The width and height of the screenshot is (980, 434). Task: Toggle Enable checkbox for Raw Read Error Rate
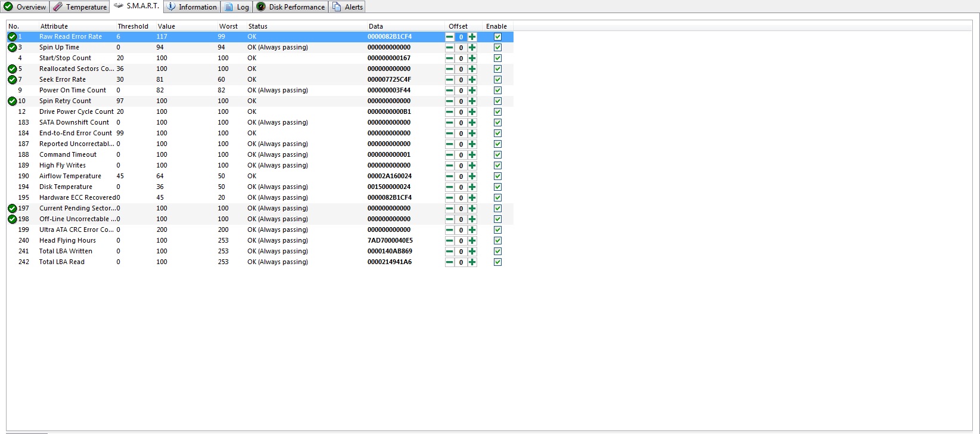[498, 37]
